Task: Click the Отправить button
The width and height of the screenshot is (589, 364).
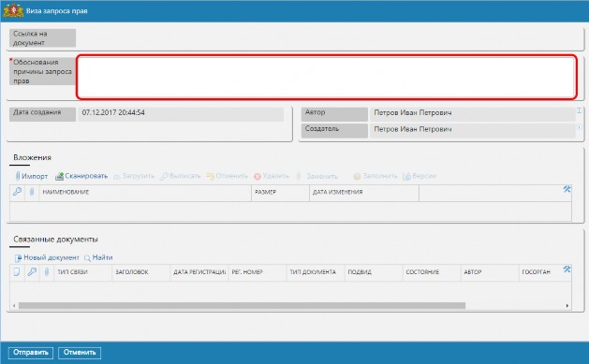Action: [31, 353]
